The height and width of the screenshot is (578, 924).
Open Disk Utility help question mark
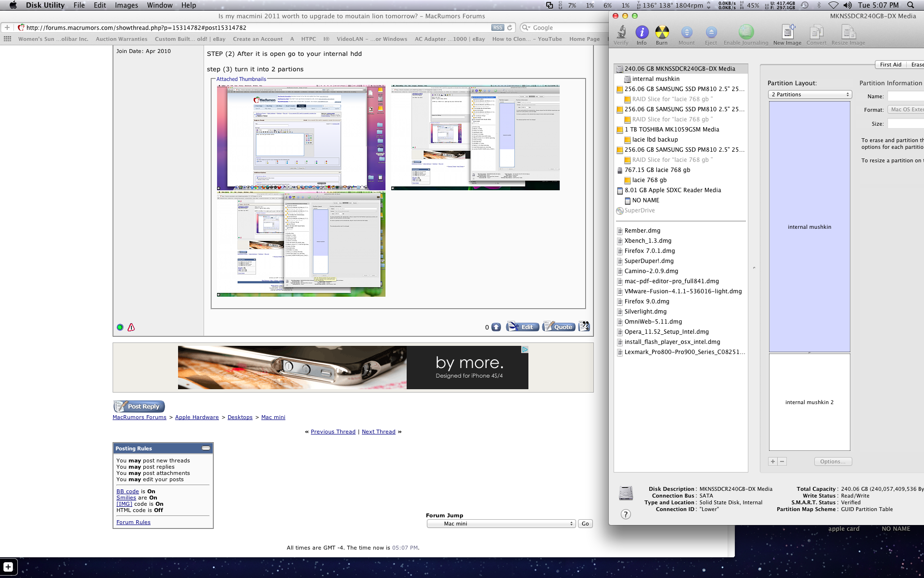coord(626,514)
